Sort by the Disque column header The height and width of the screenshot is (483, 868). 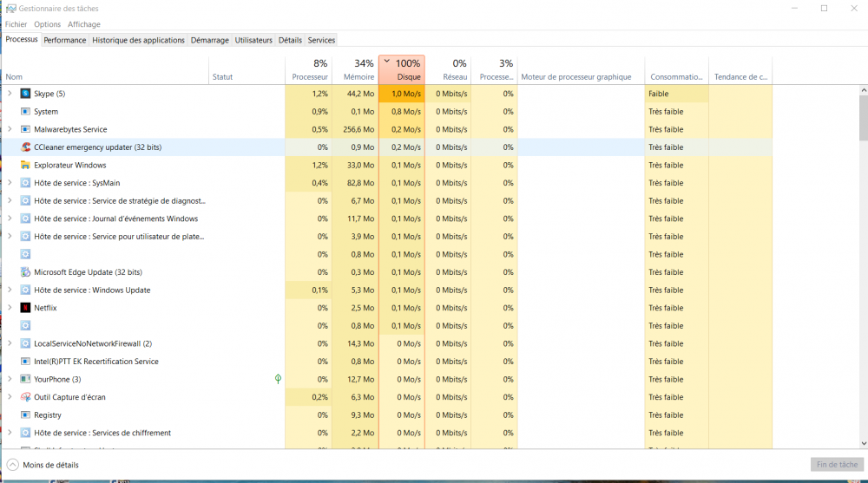pyautogui.click(x=402, y=69)
